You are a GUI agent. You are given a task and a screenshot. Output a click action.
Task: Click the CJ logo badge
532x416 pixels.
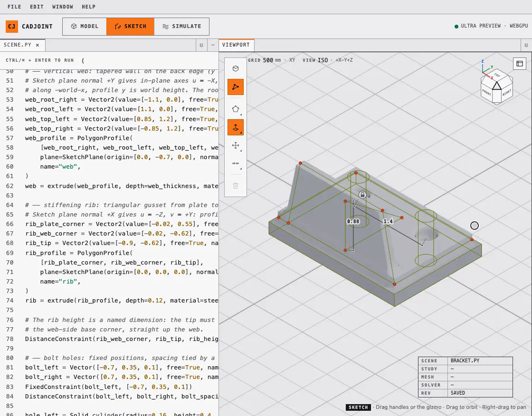tap(12, 27)
